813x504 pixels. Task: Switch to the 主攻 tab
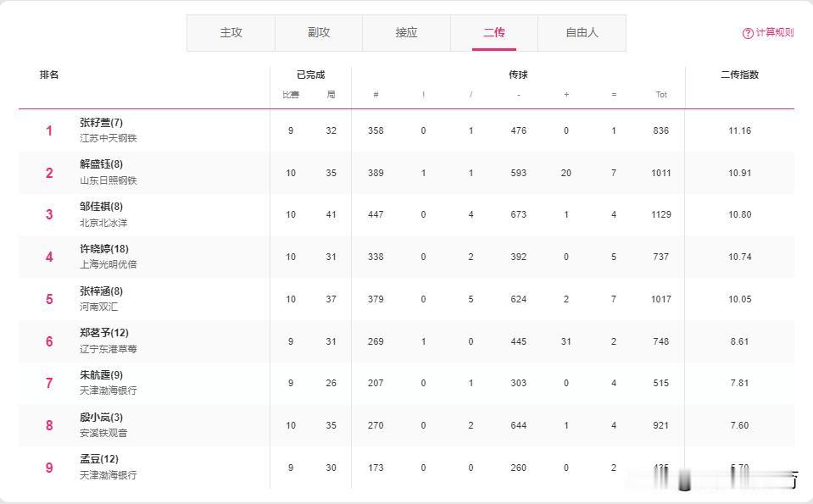coord(231,33)
